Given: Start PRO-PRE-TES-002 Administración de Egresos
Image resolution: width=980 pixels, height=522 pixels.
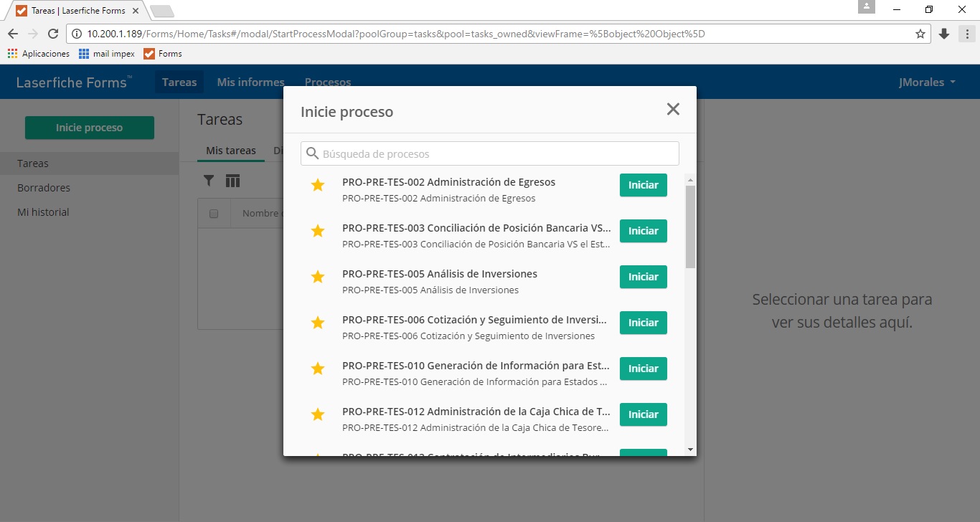Looking at the screenshot, I should tap(644, 185).
